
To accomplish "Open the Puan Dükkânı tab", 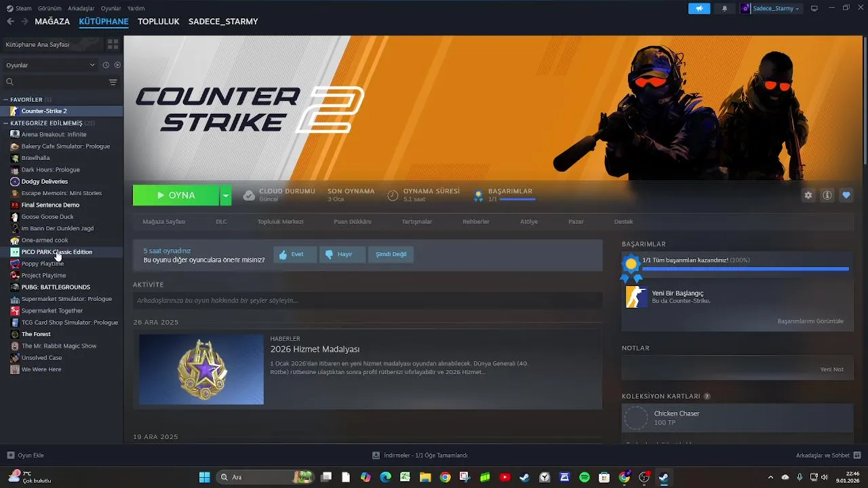I will click(x=353, y=222).
